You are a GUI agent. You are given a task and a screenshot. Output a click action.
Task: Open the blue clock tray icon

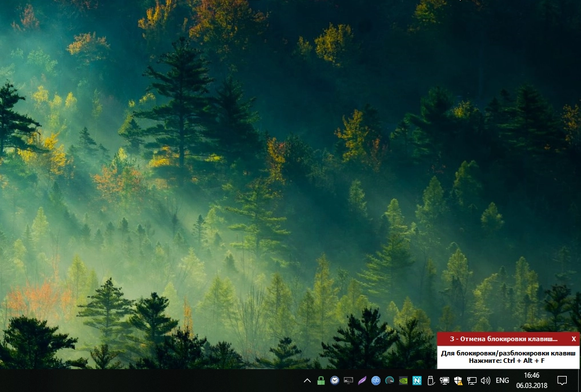point(335,381)
